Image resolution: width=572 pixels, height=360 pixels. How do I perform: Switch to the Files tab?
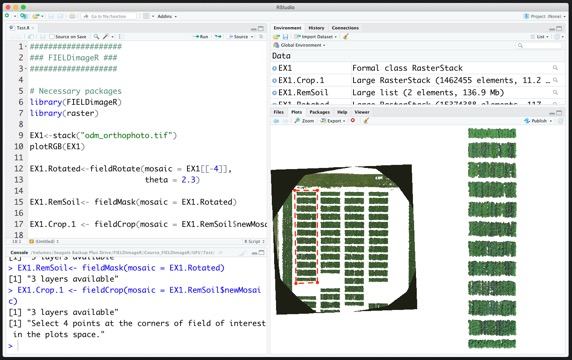coord(278,112)
